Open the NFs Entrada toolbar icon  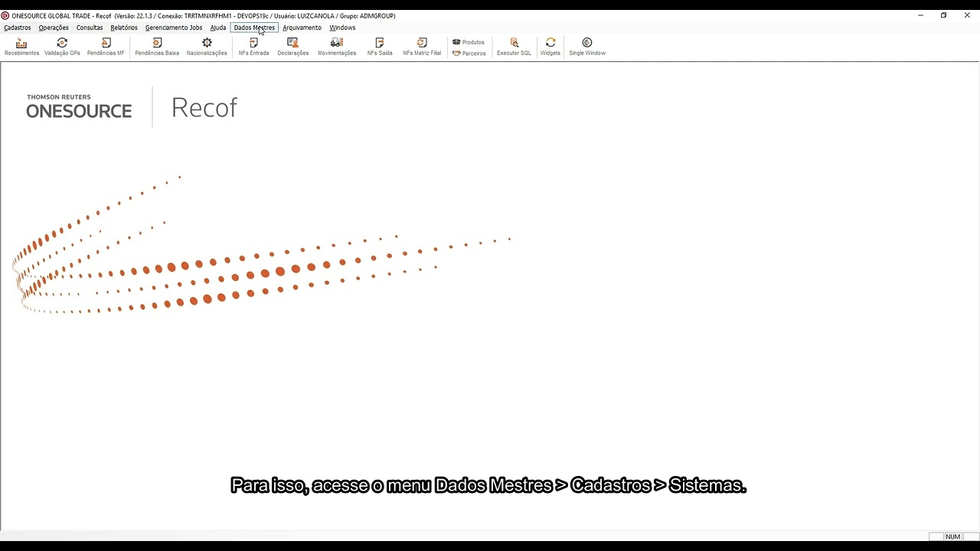[253, 47]
